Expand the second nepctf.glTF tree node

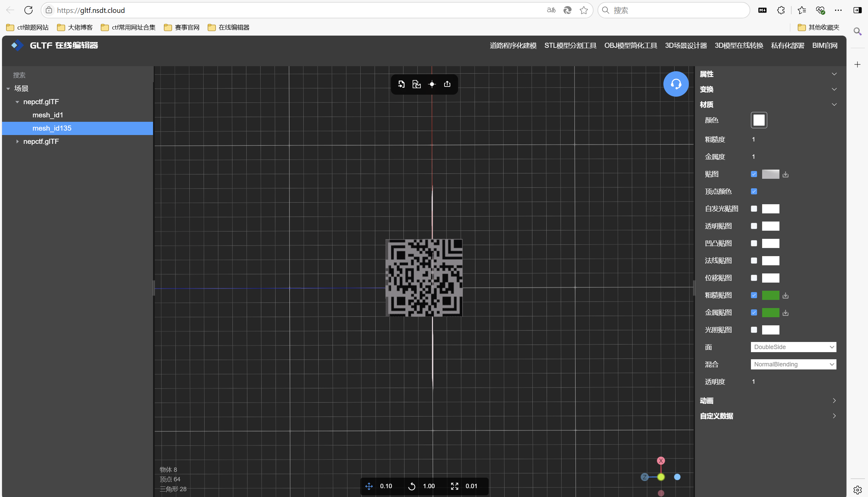coord(17,142)
